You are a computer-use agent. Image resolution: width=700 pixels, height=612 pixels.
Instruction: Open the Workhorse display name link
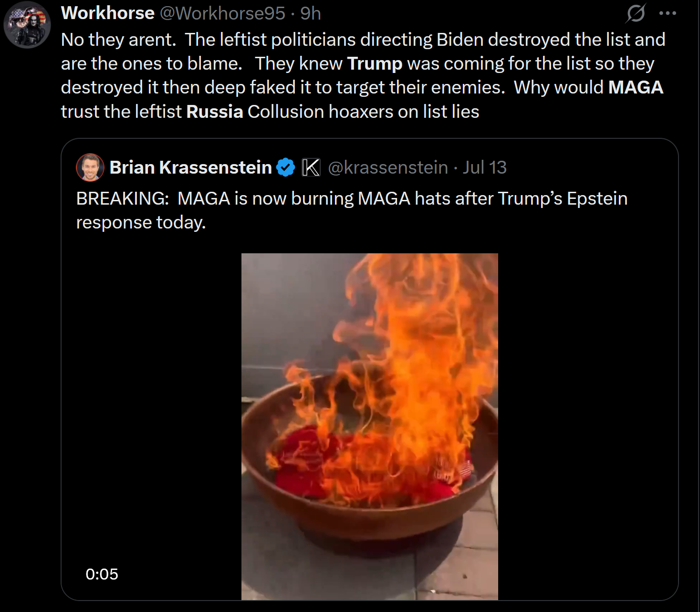point(108,13)
